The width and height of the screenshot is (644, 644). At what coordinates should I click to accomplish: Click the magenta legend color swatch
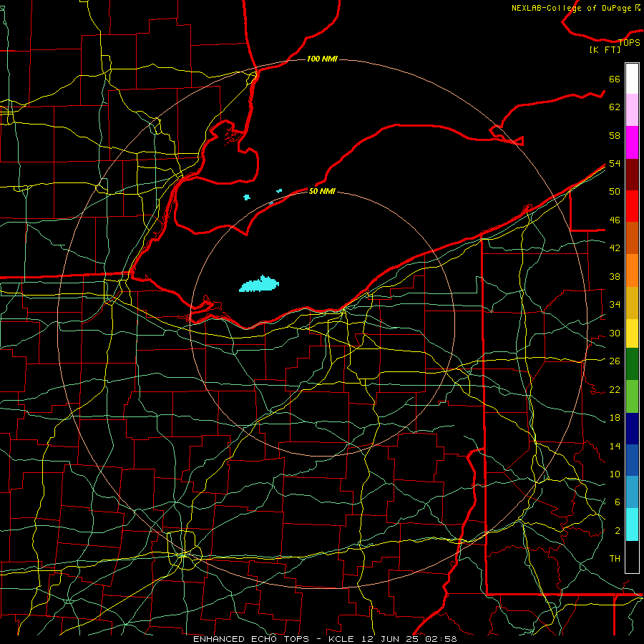pyautogui.click(x=632, y=142)
